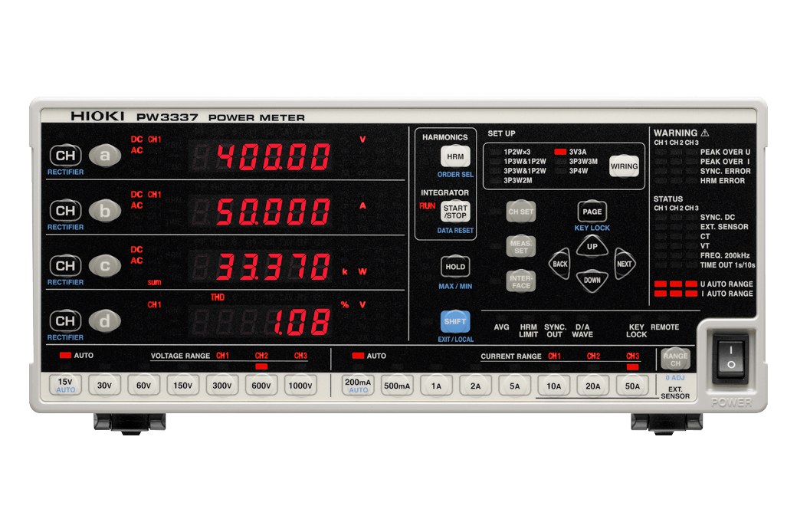Click the 'U AUTO RANGE' status label
797x532 pixels.
click(726, 284)
